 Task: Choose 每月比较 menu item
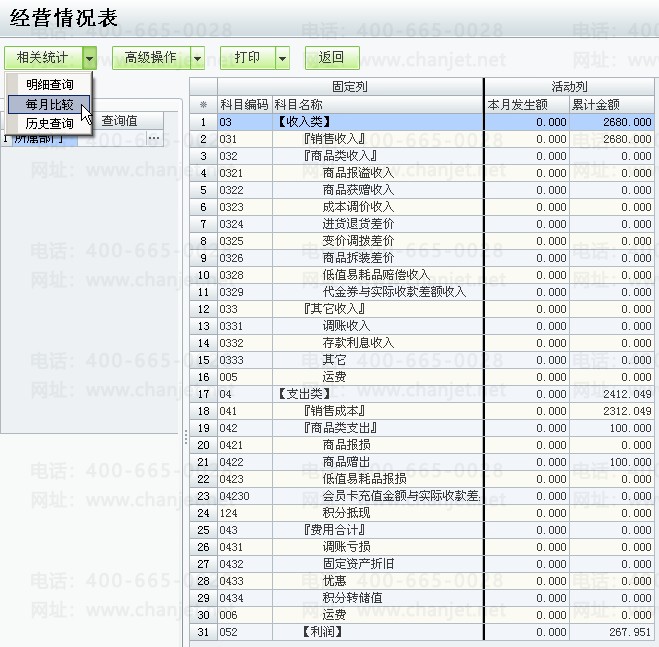(x=49, y=104)
